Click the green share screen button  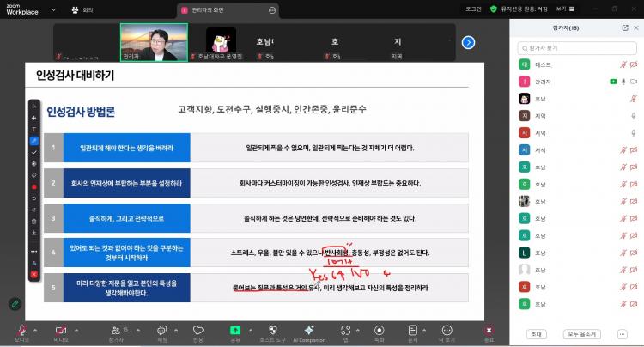235,332
